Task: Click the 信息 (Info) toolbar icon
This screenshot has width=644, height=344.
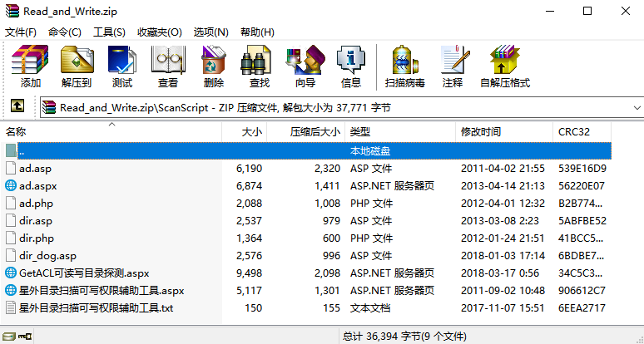Action: [x=351, y=60]
